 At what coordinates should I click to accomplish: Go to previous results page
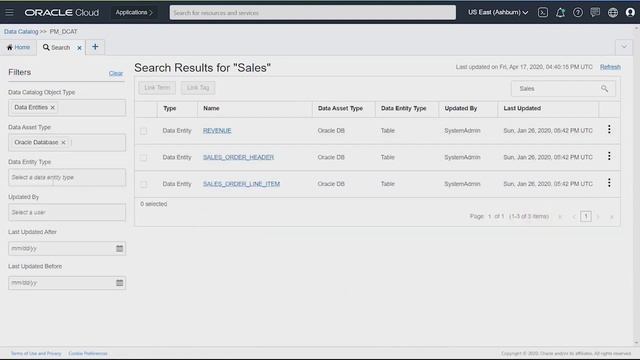tap(573, 217)
